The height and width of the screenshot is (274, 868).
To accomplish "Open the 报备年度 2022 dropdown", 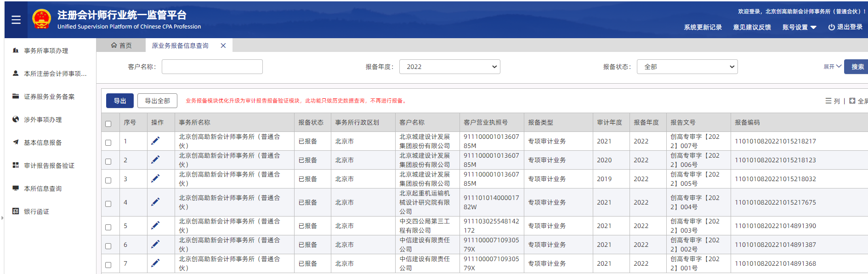I will 449,67.
